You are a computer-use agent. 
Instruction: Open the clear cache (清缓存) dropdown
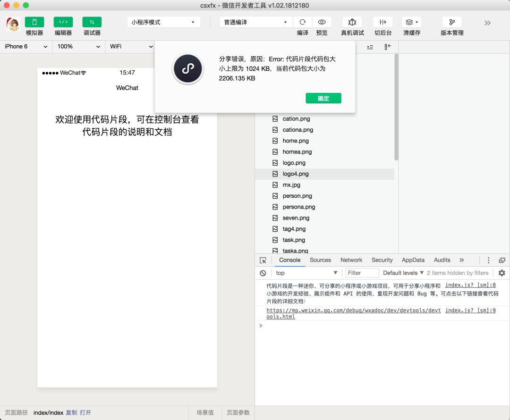click(412, 22)
